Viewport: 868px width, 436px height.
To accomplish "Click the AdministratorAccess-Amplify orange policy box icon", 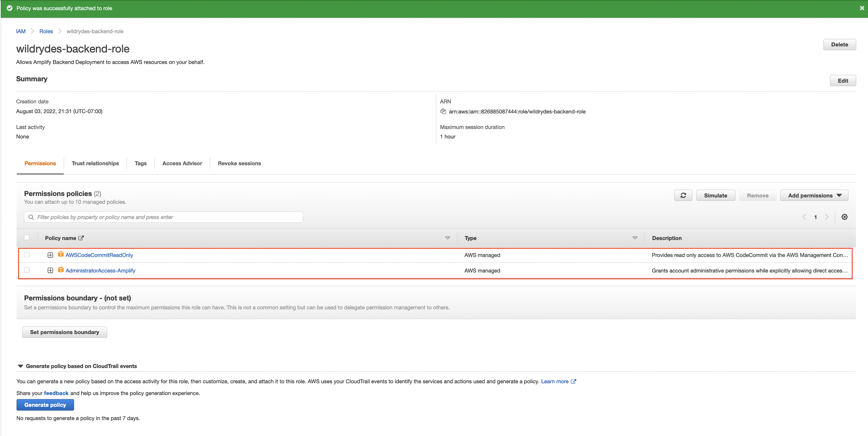I will [61, 270].
